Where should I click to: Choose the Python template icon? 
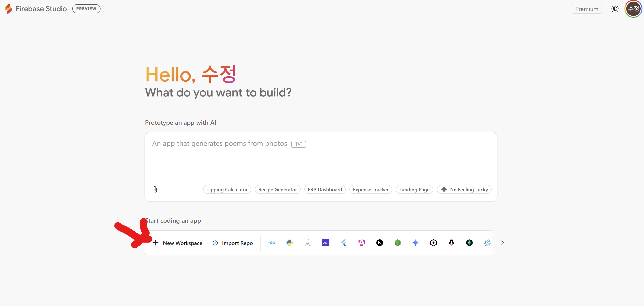coord(290,243)
